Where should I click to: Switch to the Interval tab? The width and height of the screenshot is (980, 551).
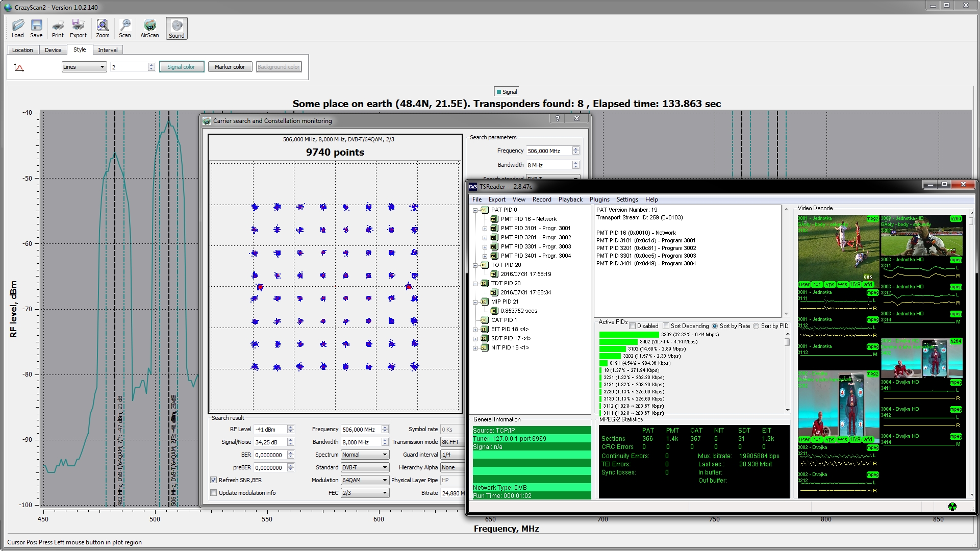[108, 50]
